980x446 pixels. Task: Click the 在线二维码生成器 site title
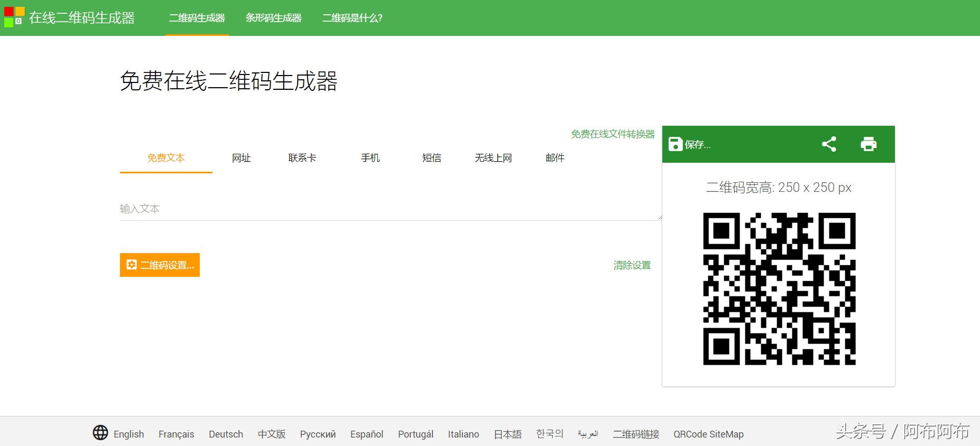pyautogui.click(x=82, y=17)
